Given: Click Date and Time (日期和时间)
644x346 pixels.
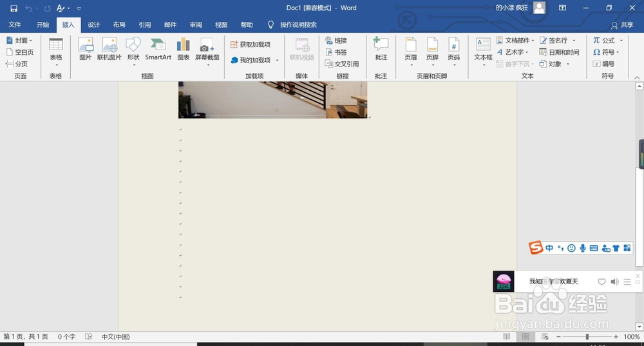Looking at the screenshot, I should pos(560,52).
